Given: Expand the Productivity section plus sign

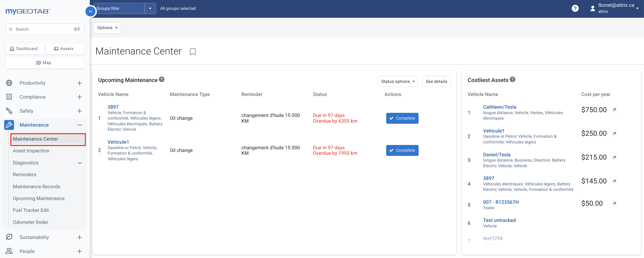Looking at the screenshot, I should (x=80, y=83).
